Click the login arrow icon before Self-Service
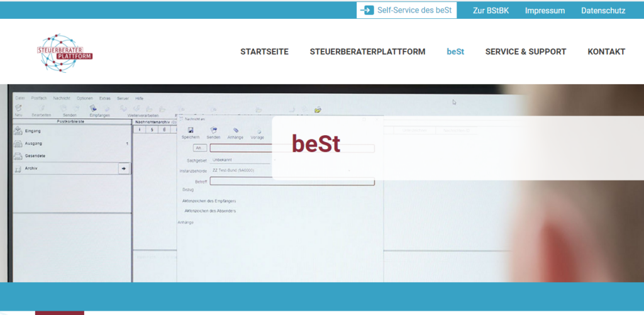This screenshot has height=315, width=644. (367, 10)
